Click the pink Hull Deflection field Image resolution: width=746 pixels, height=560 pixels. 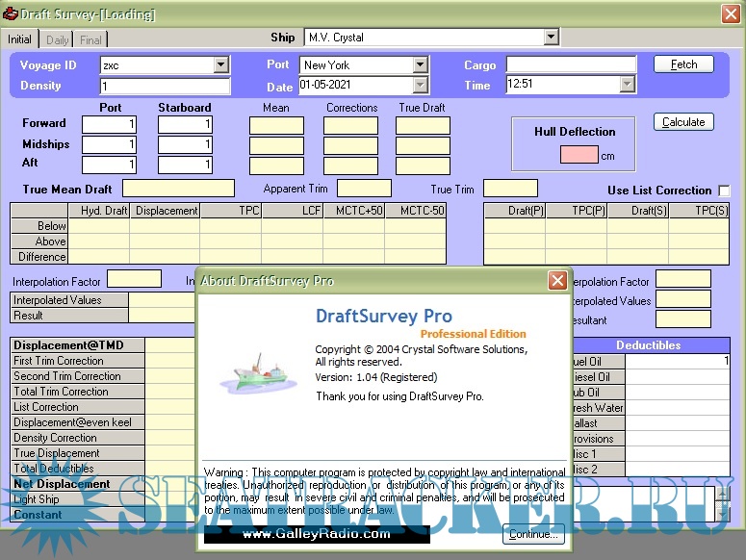click(x=579, y=154)
